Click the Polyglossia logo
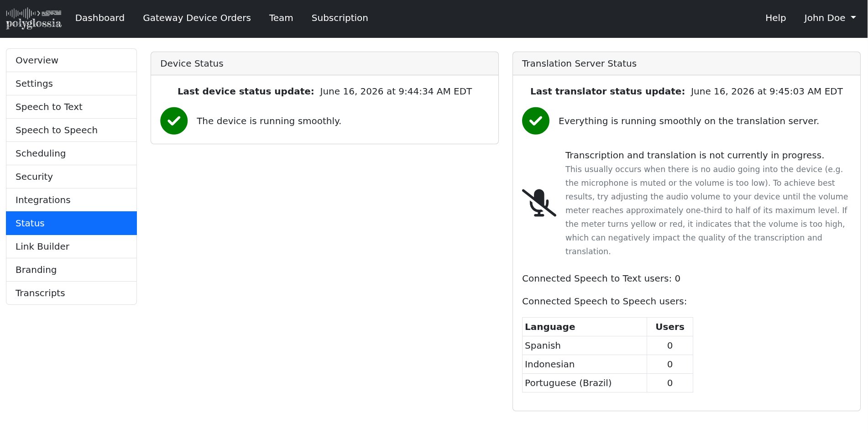Image resolution: width=868 pixels, height=434 pixels. tap(34, 19)
